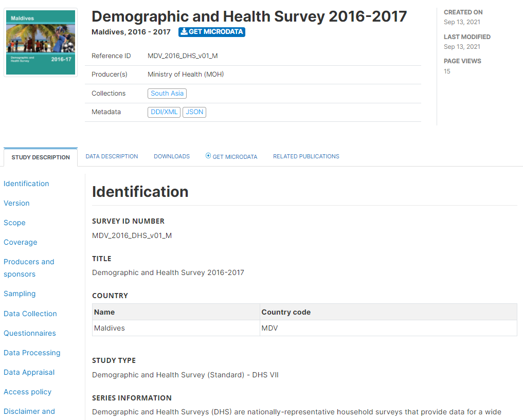Screen dimensions: 523x420
Task: Select the Study Description tab
Action: pyautogui.click(x=41, y=157)
